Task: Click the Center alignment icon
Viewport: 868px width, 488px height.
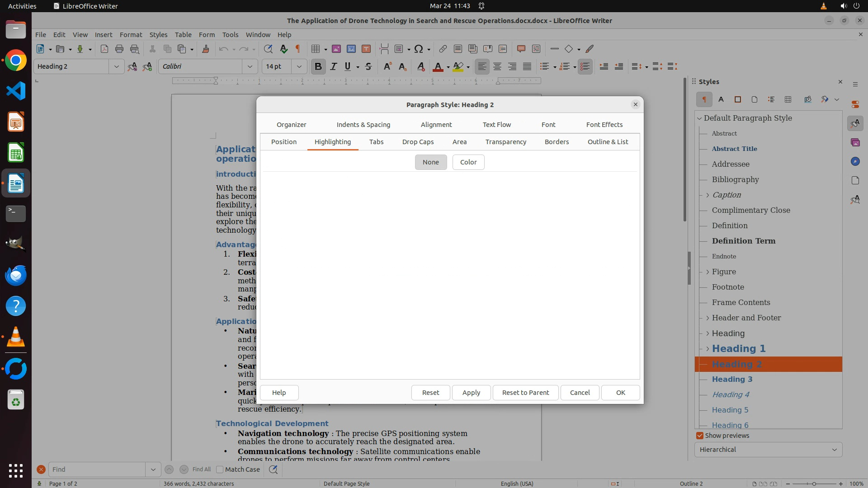Action: [x=497, y=66]
